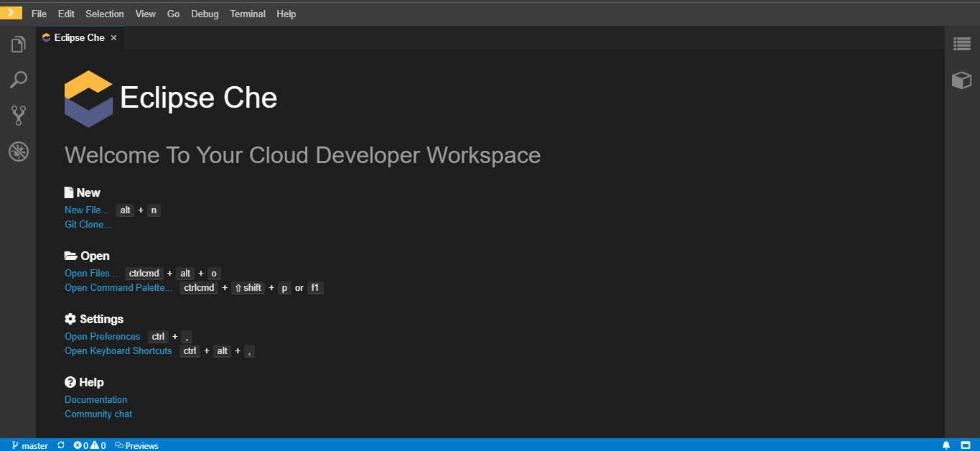
Task: Click the 'Help' section heading
Action: click(x=84, y=382)
